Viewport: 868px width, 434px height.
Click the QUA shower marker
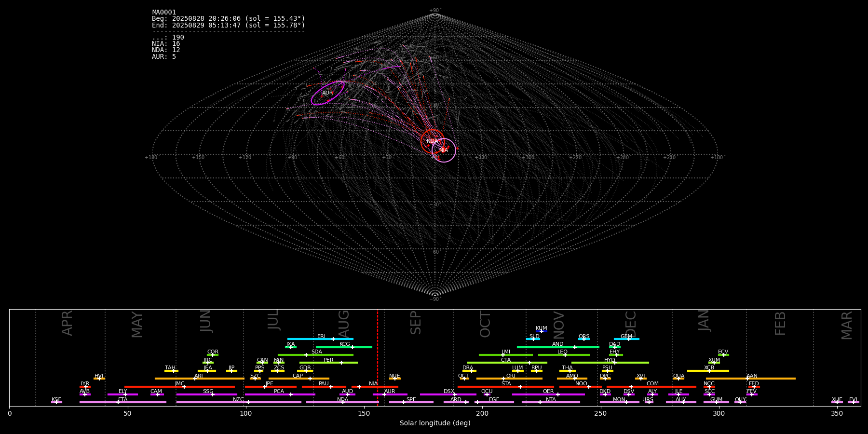tap(678, 379)
